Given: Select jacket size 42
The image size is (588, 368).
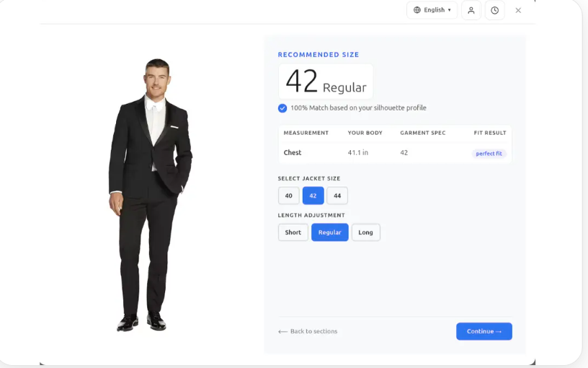Looking at the screenshot, I should pos(313,196).
